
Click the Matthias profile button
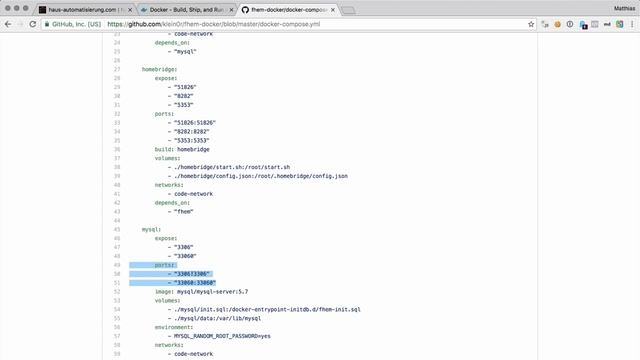pos(624,8)
